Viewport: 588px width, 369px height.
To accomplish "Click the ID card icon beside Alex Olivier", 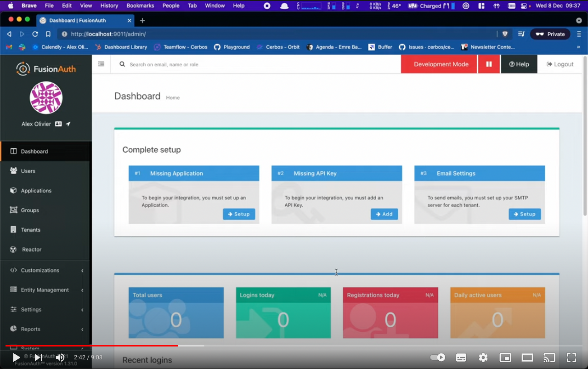I will pyautogui.click(x=58, y=124).
